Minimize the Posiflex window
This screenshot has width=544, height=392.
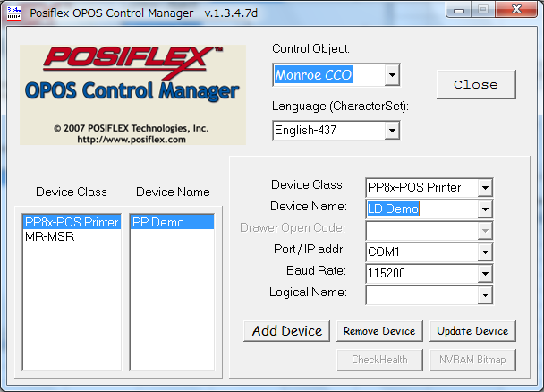pos(459,10)
